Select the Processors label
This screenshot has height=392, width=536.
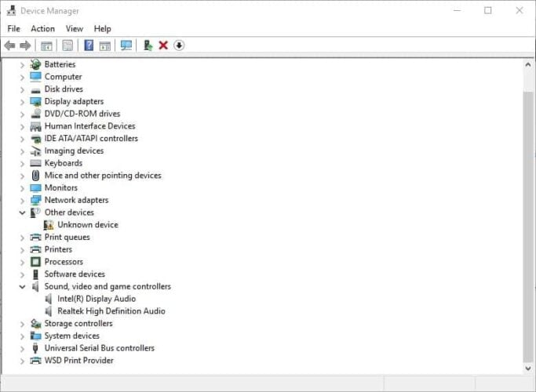(x=64, y=262)
